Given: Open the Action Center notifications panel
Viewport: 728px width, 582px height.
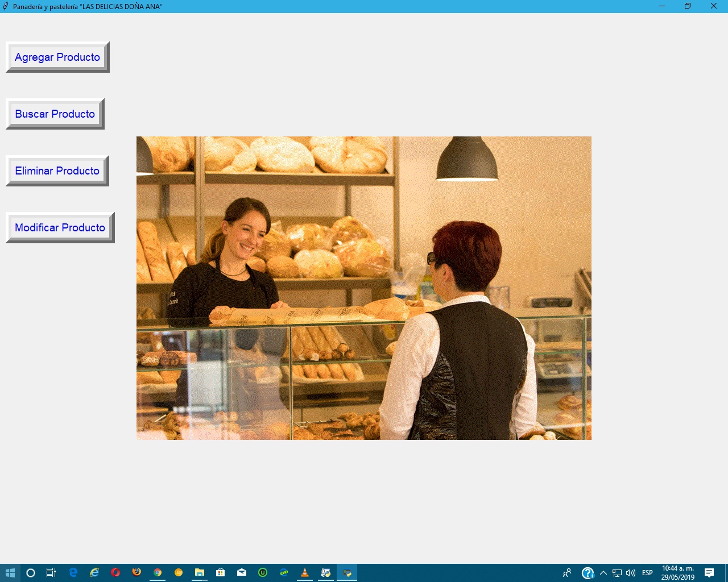Looking at the screenshot, I should (x=709, y=572).
